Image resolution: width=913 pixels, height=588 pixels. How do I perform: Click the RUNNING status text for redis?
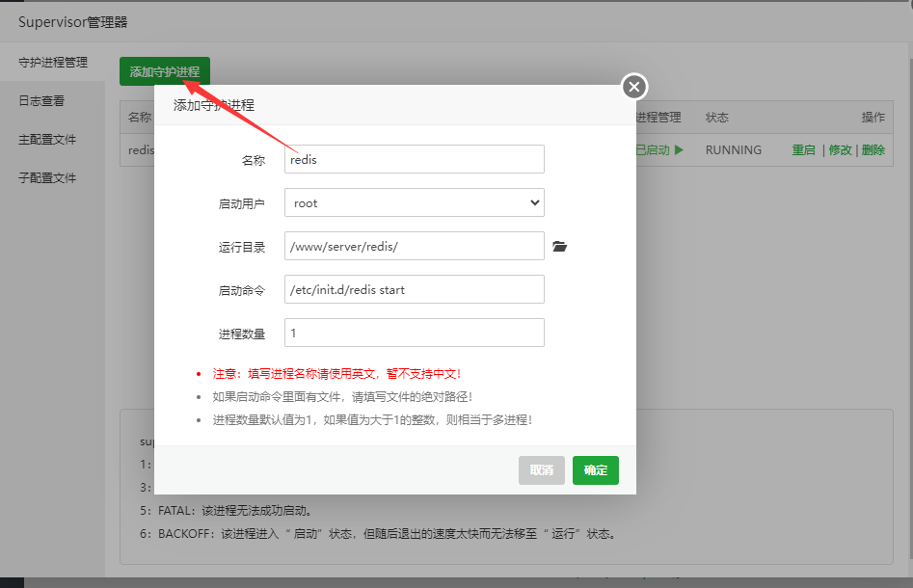click(x=735, y=150)
